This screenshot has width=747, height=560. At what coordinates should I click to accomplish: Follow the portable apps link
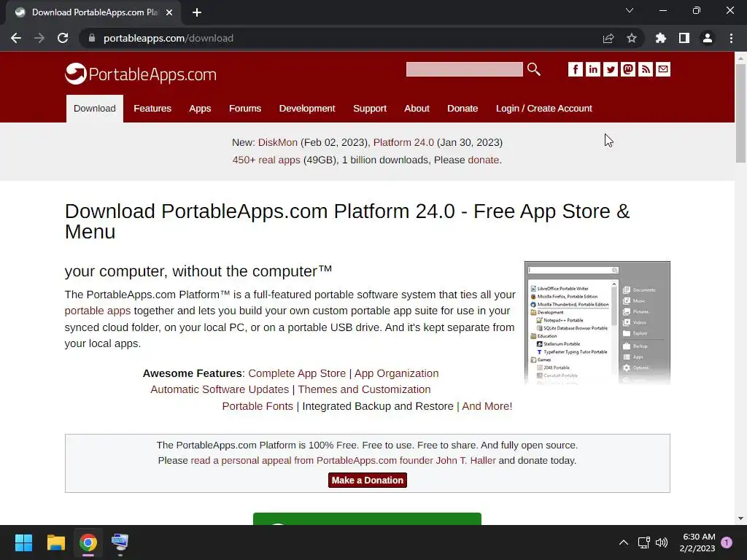98,311
